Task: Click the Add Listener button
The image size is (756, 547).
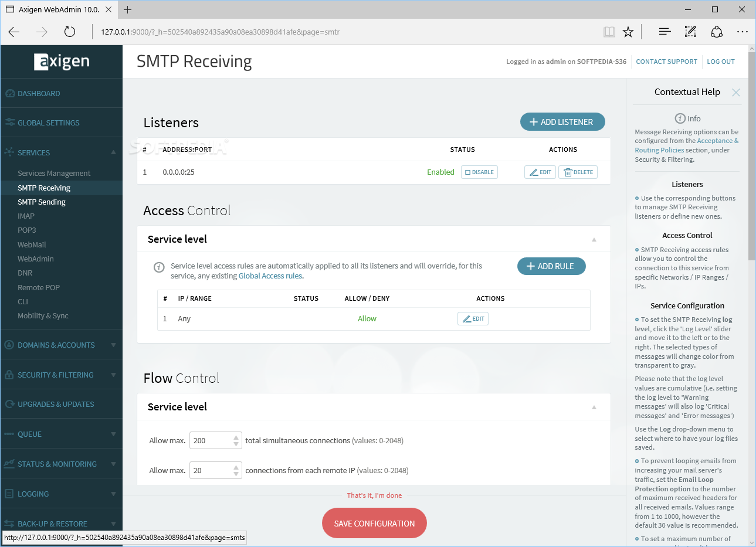Action: [x=562, y=122]
